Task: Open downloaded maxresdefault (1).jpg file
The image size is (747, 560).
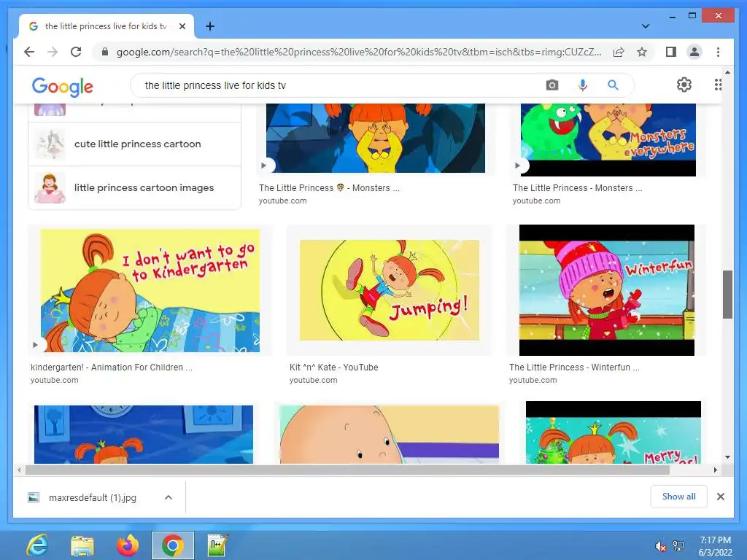Action: (93, 497)
